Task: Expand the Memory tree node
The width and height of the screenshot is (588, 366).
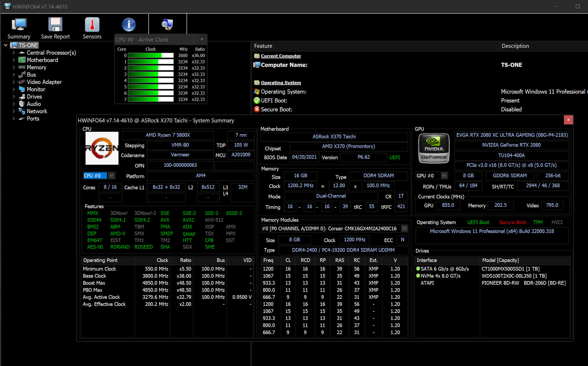Action: point(14,67)
